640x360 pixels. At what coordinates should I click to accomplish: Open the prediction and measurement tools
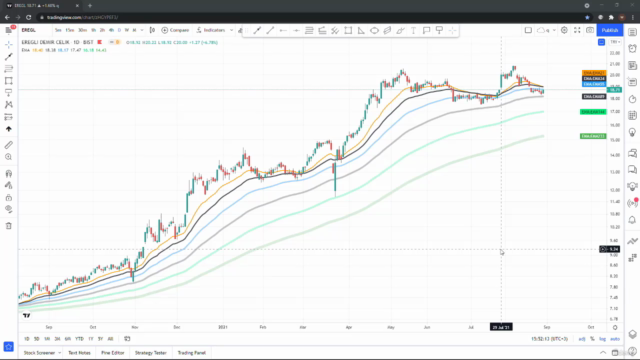[x=9, y=117]
